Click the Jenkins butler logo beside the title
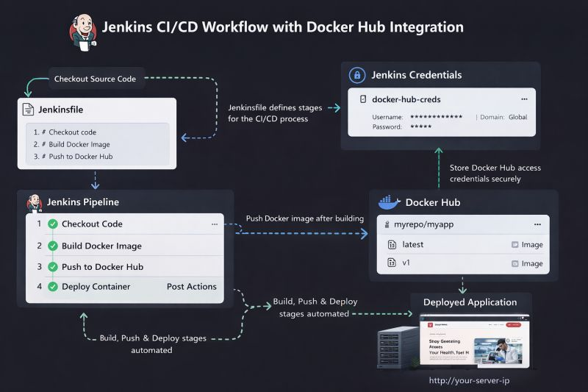 pyautogui.click(x=83, y=32)
